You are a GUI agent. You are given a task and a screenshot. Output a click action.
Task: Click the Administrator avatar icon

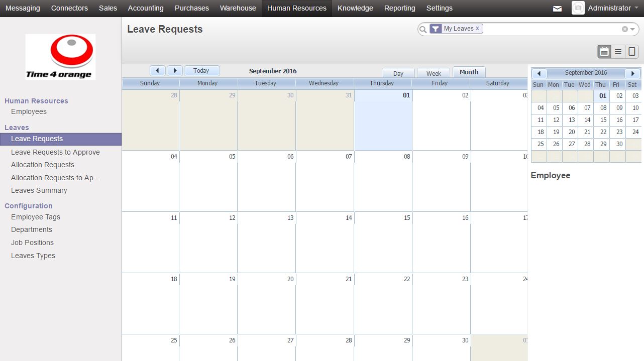coord(578,8)
